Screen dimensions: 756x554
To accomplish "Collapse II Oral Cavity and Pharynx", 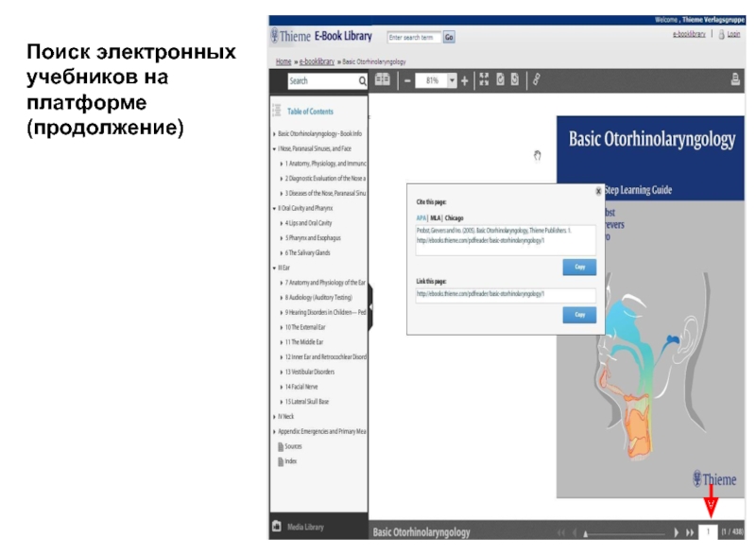I will click(274, 208).
